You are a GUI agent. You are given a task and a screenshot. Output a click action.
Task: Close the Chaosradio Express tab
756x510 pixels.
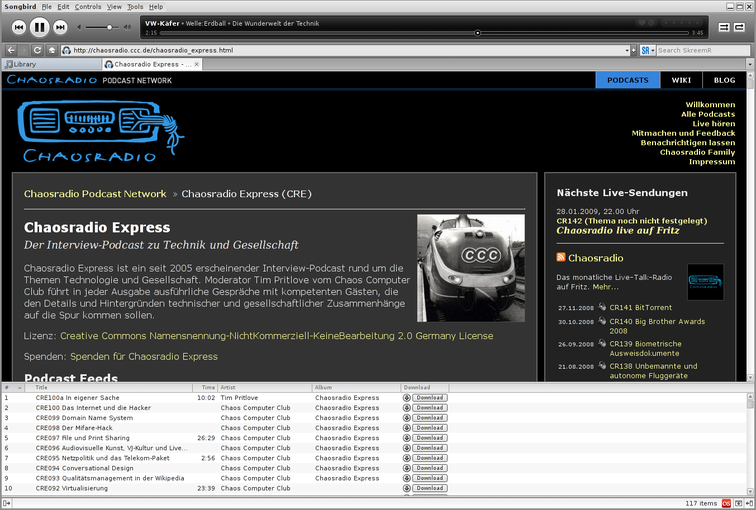[197, 64]
